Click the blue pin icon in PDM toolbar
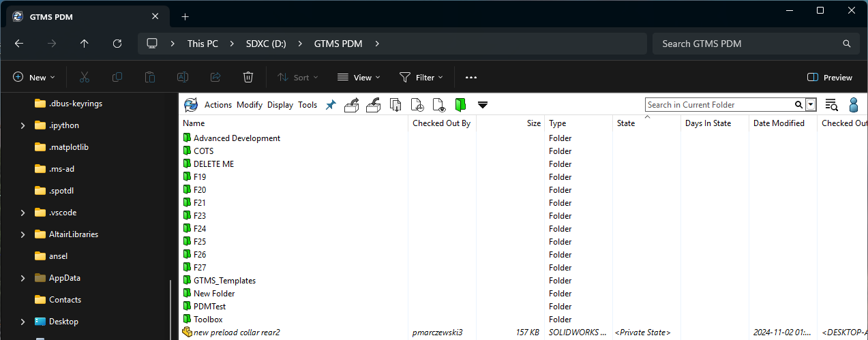Image resolution: width=868 pixels, height=340 pixels. click(x=331, y=105)
